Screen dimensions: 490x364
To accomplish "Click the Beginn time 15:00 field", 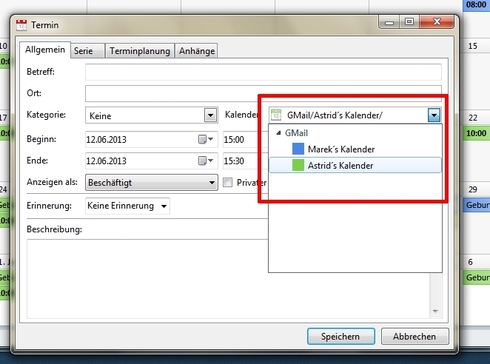I will point(245,139).
